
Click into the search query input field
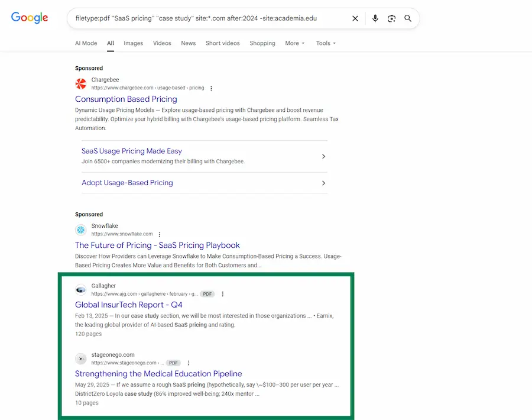[207, 18]
